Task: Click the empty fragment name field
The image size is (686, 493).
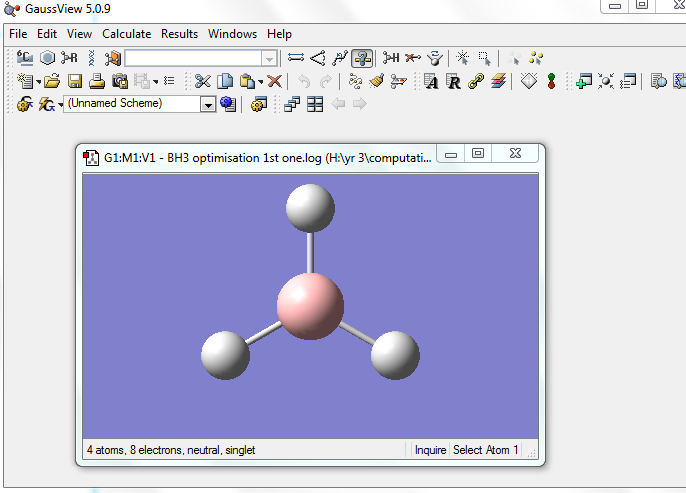Action: [x=193, y=58]
